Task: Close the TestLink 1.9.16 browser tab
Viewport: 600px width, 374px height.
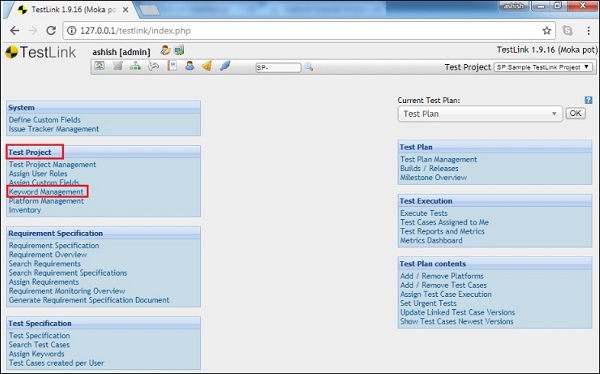Action: [126, 10]
